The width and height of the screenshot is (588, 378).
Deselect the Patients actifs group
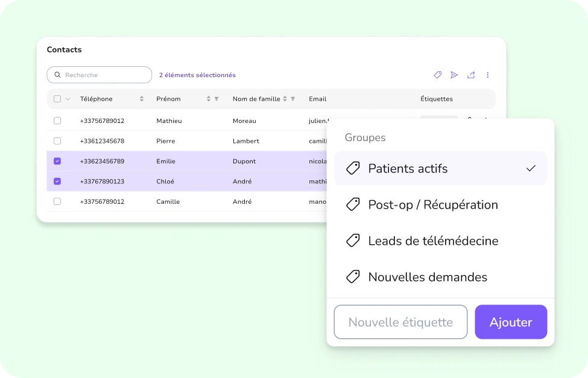(x=440, y=169)
